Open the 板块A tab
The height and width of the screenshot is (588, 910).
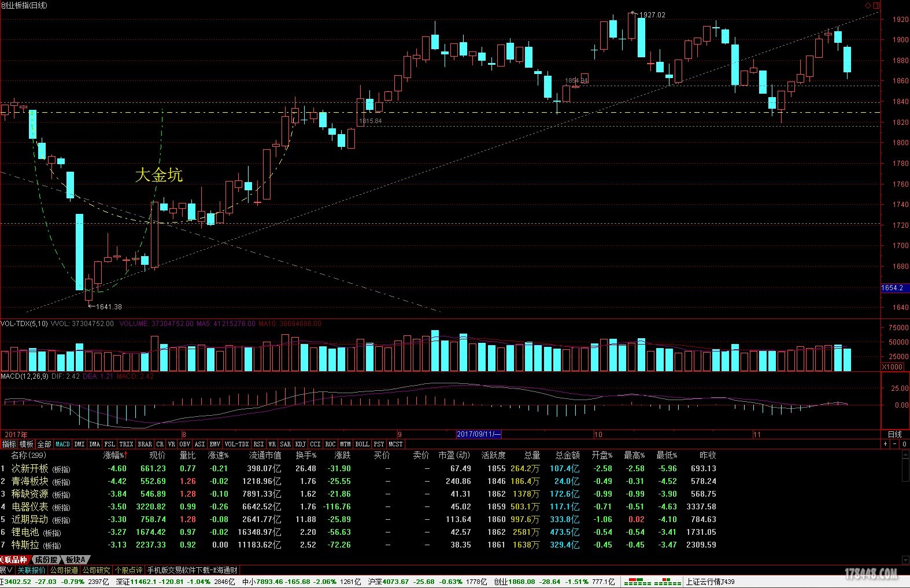pyautogui.click(x=76, y=560)
